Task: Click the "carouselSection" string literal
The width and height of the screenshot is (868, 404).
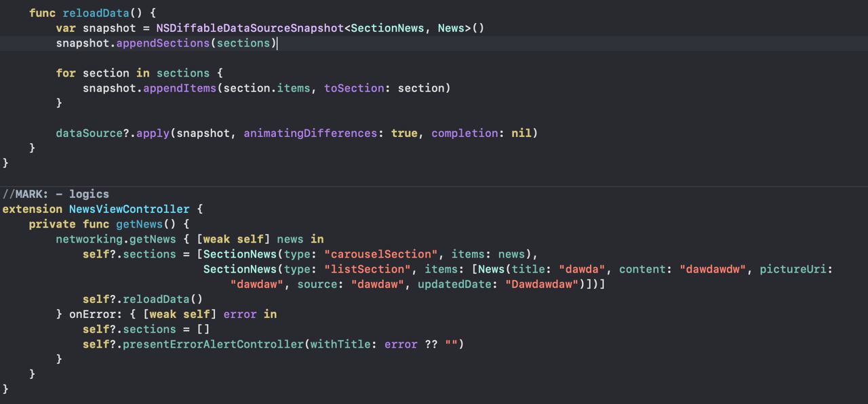Action: click(381, 254)
